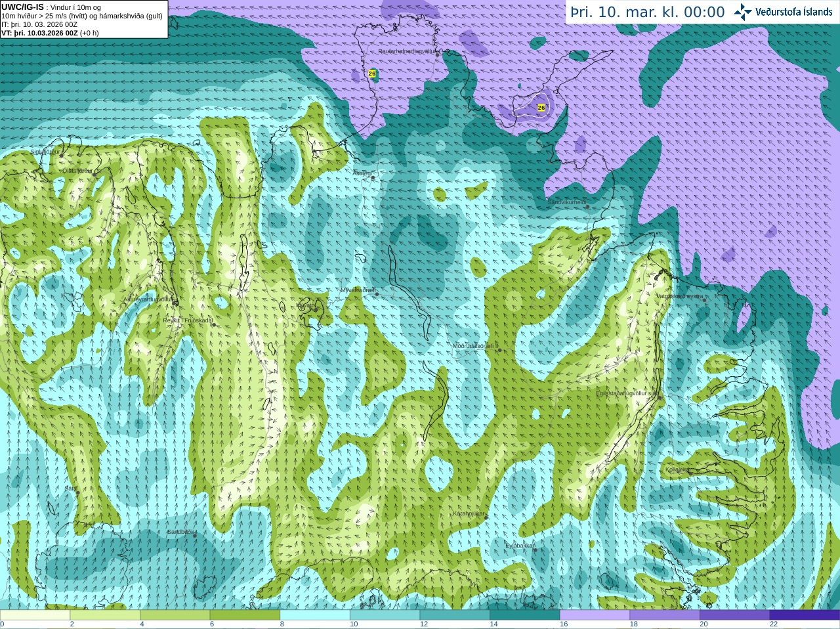Image resolution: width=840 pixels, height=629 pixels.
Task: Click the Mývatn station label
Action: click(306, 305)
